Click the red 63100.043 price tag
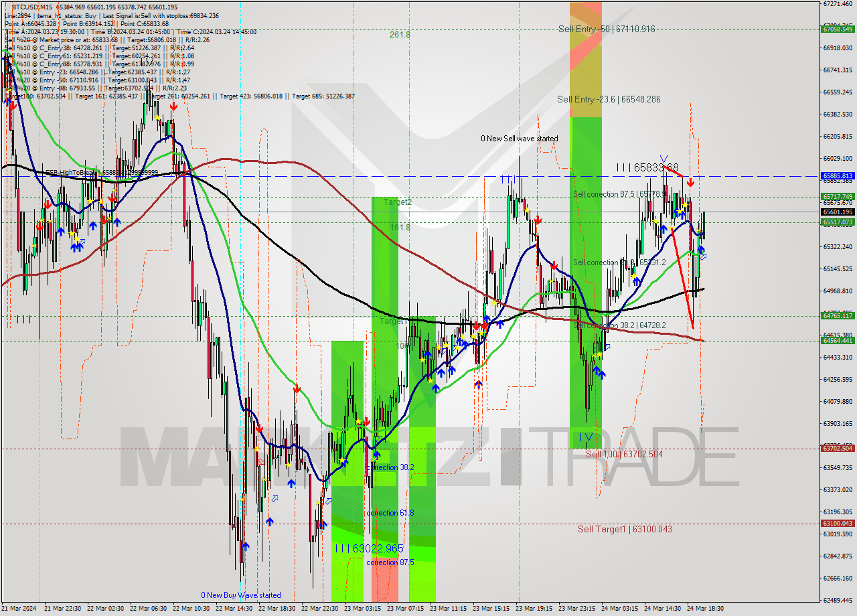The width and height of the screenshot is (857, 616). (x=838, y=524)
